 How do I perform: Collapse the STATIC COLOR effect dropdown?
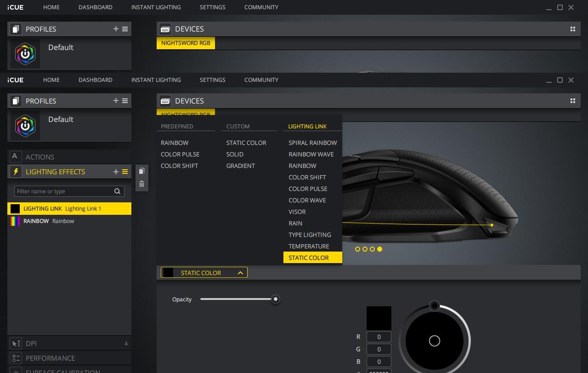[x=240, y=273]
